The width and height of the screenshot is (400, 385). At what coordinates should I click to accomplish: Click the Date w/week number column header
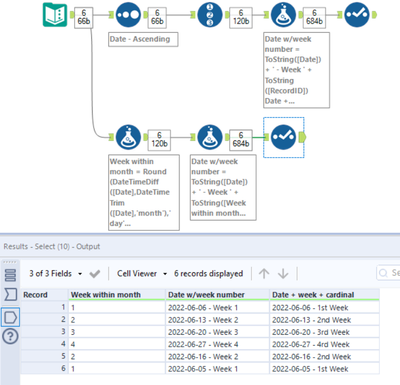pyautogui.click(x=217, y=295)
